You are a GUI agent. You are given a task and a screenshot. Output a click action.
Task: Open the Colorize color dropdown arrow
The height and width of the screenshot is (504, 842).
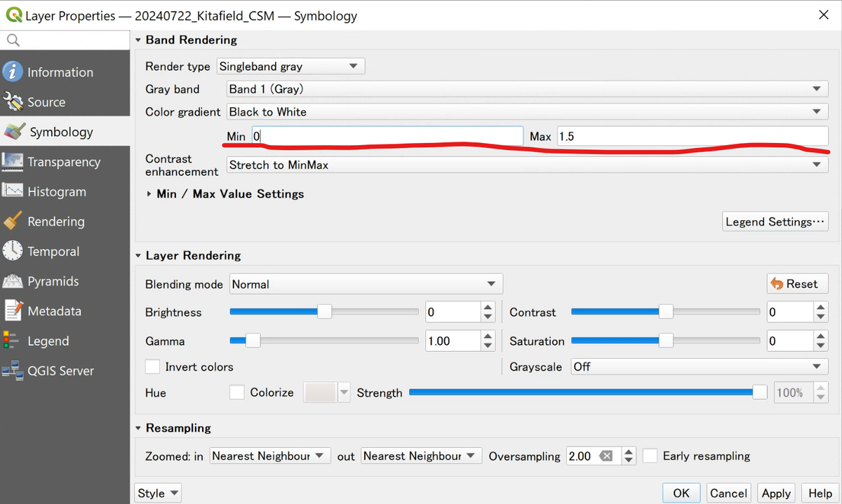pos(344,393)
